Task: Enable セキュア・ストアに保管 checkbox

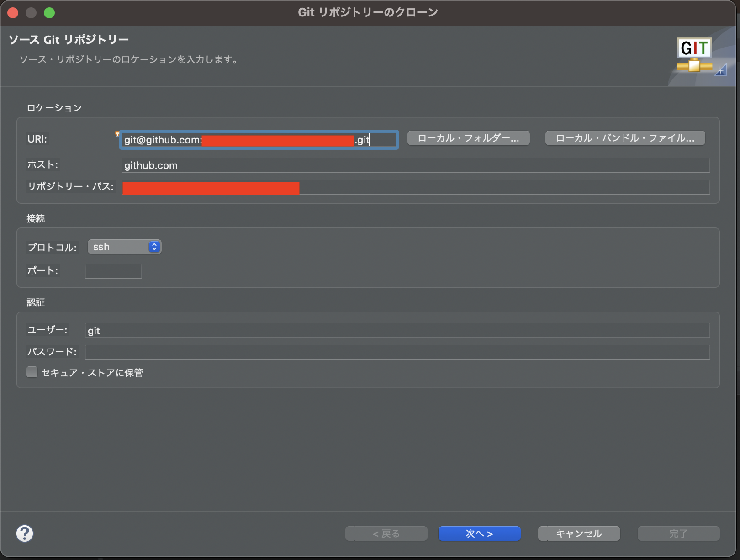Action: pyautogui.click(x=32, y=372)
